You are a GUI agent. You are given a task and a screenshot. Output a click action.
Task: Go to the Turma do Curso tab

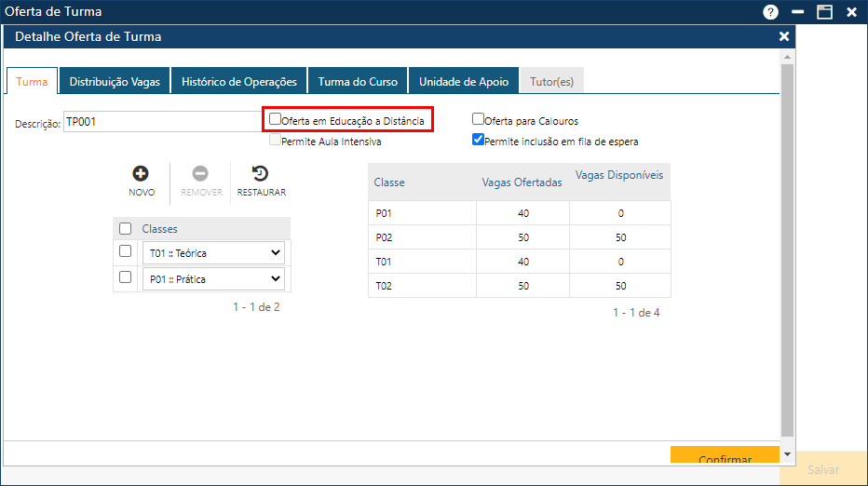pyautogui.click(x=358, y=82)
